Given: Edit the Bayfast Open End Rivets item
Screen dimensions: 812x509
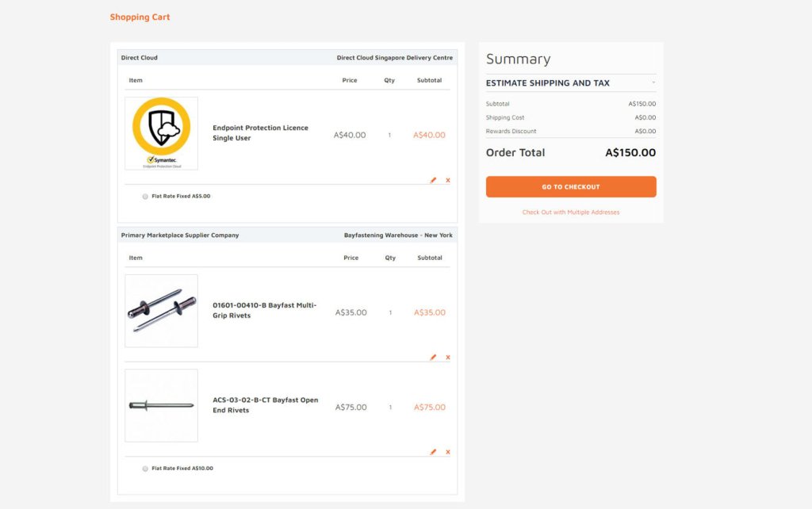Looking at the screenshot, I should click(x=433, y=452).
